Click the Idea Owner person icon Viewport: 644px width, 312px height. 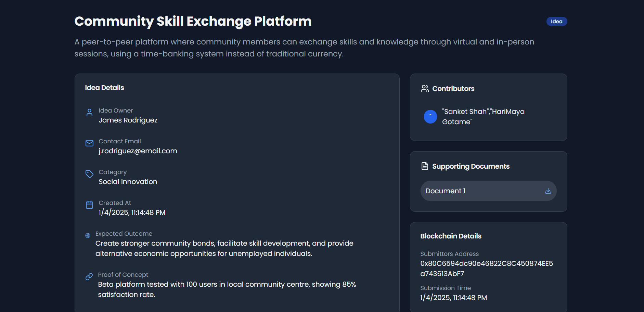tap(89, 112)
